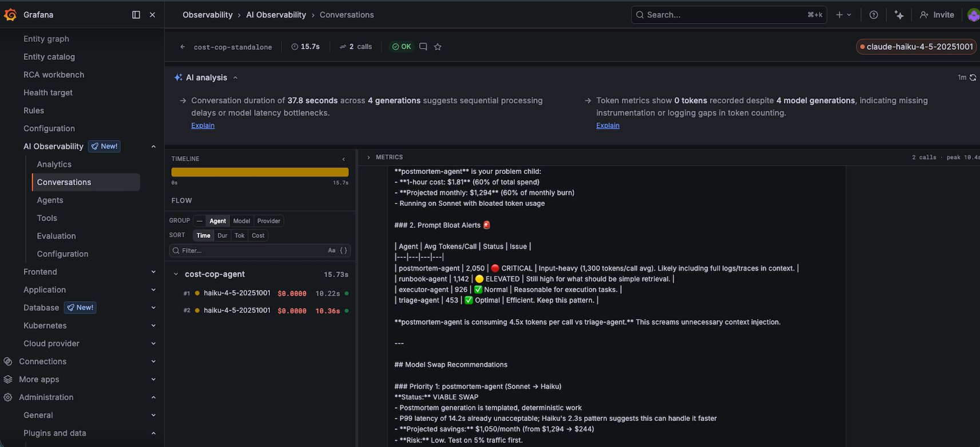Click the Administration gear icon
The height and width of the screenshot is (447, 980).
[8, 397]
